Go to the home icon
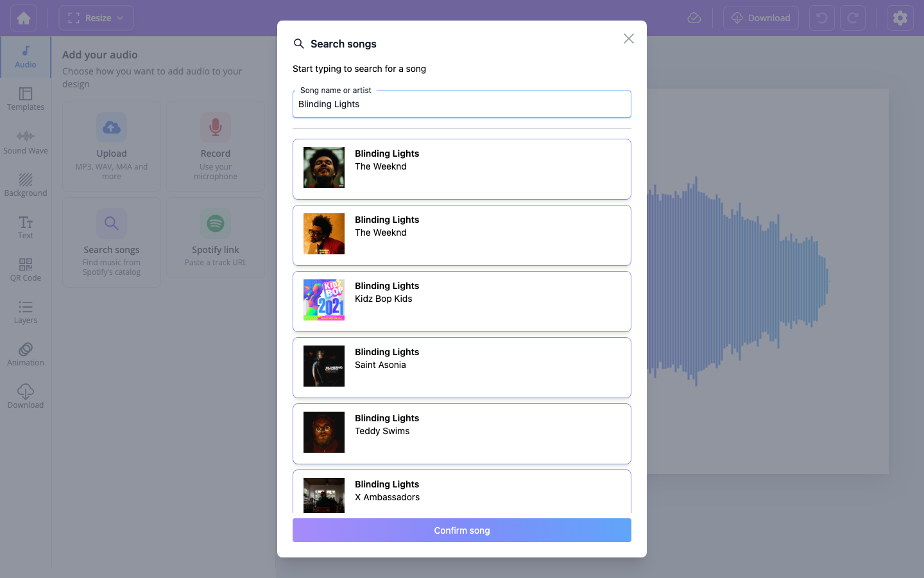 pos(24,18)
